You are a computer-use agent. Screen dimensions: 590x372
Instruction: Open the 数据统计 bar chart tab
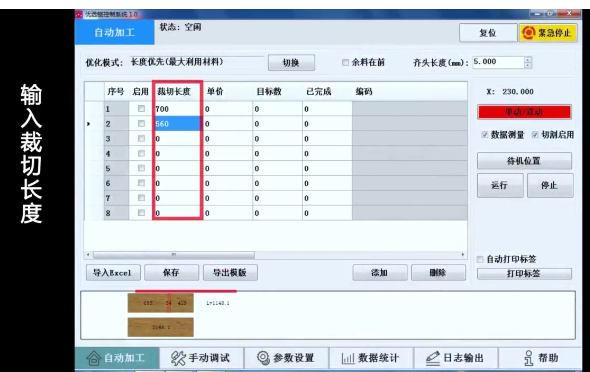coord(371,358)
